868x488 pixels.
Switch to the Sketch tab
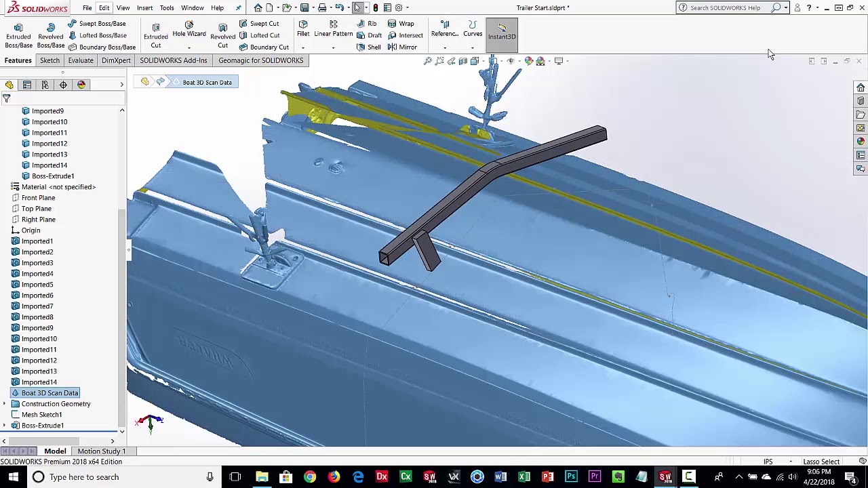[x=50, y=60]
